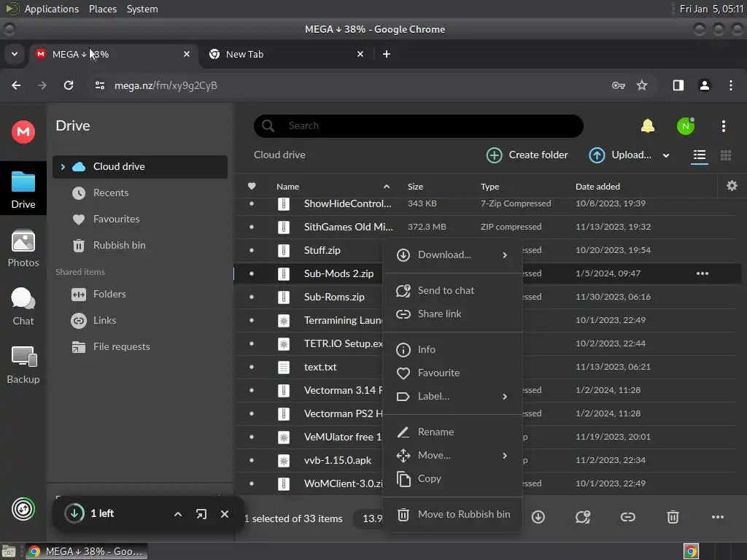Screen dimensions: 747x560
Task: Open Links in sidebar
Action: [140, 321]
